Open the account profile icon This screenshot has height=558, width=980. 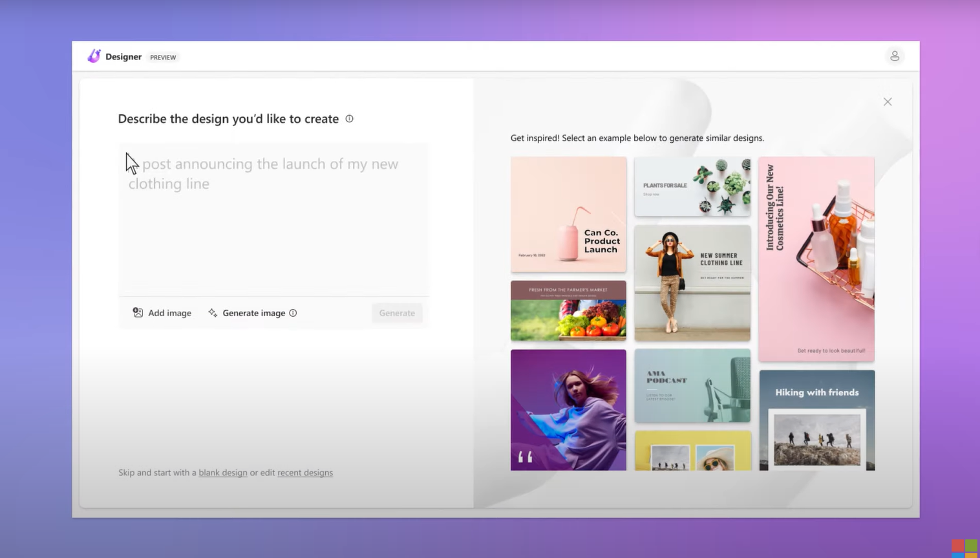coord(895,56)
